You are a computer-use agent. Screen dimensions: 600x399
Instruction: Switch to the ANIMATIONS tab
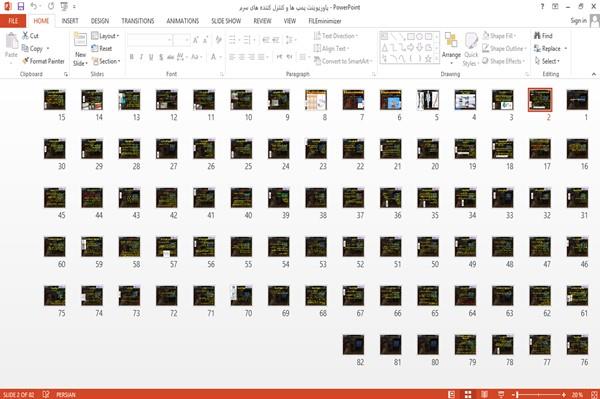point(183,21)
